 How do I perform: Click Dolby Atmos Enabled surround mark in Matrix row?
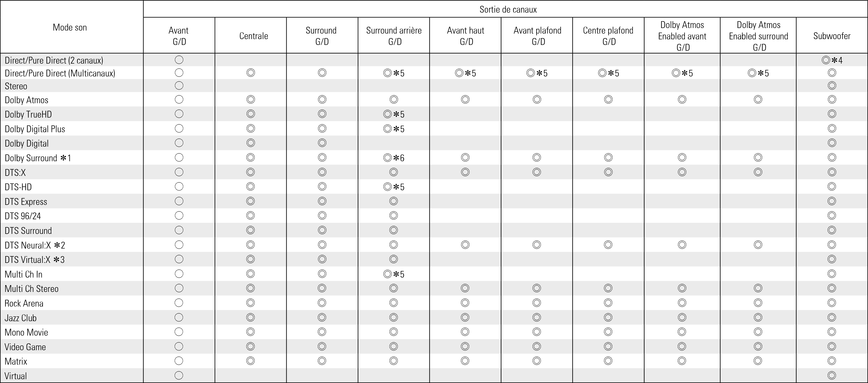(x=758, y=361)
